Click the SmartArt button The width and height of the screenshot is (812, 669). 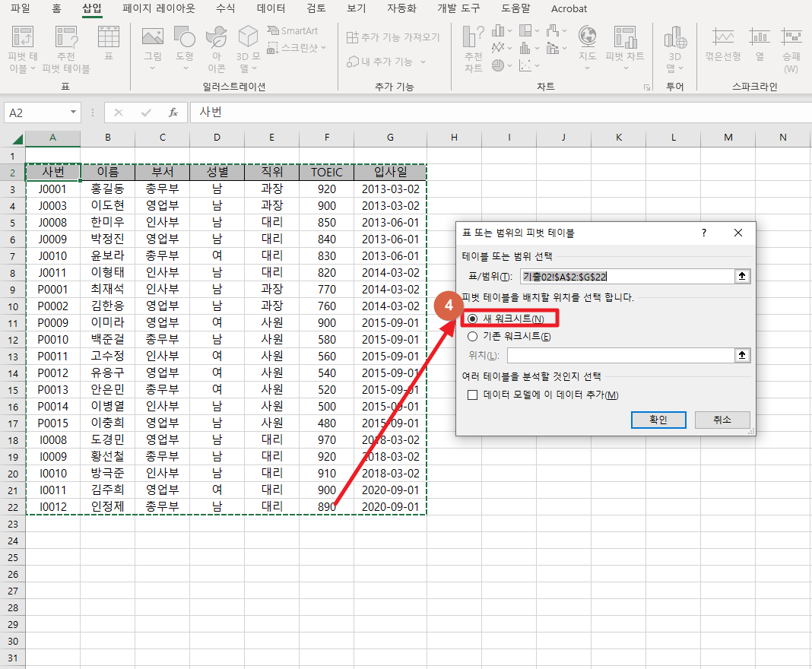click(x=293, y=30)
